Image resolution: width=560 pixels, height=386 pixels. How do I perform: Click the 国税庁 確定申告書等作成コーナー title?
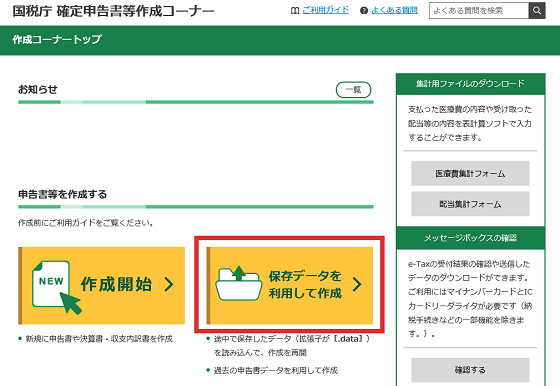(114, 11)
